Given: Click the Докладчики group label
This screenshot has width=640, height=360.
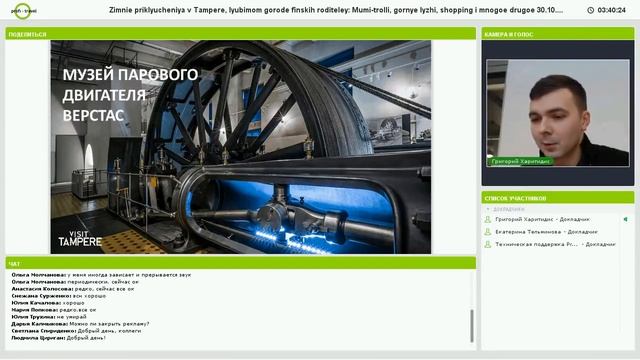Looking at the screenshot, I should click(x=509, y=209).
